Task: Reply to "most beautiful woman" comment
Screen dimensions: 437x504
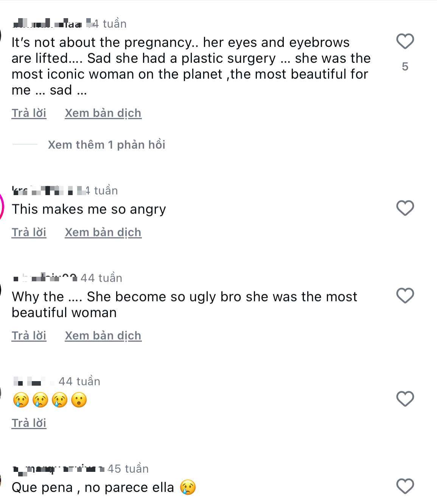Action: [29, 335]
